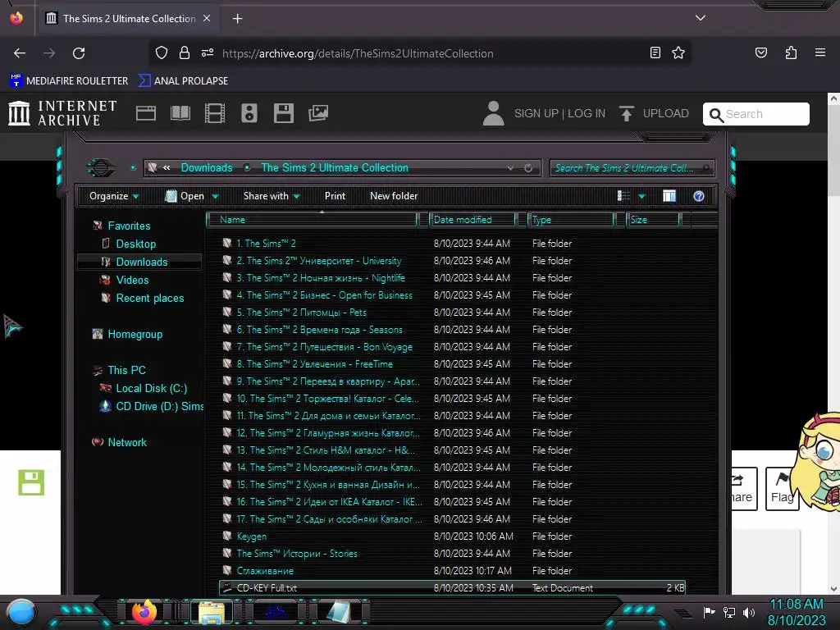Click Firefox reload page button
Image resolution: width=840 pixels, height=630 pixels.
point(79,53)
